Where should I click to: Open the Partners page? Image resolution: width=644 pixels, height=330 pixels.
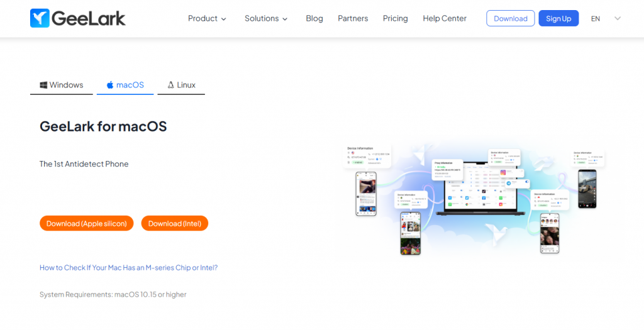(x=353, y=18)
